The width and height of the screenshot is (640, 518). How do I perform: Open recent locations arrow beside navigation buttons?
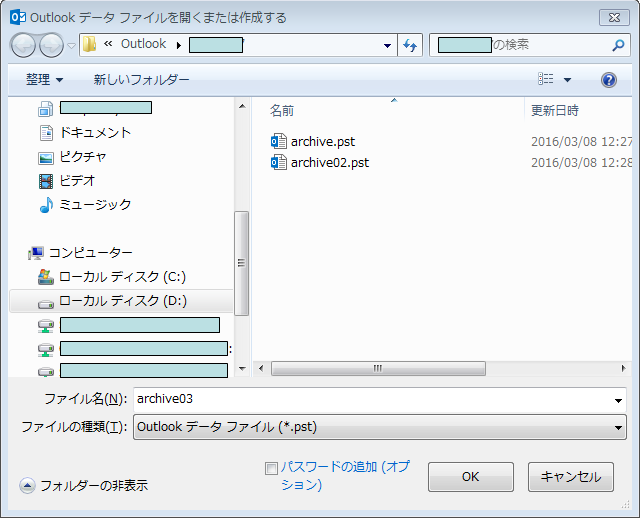pos(71,45)
